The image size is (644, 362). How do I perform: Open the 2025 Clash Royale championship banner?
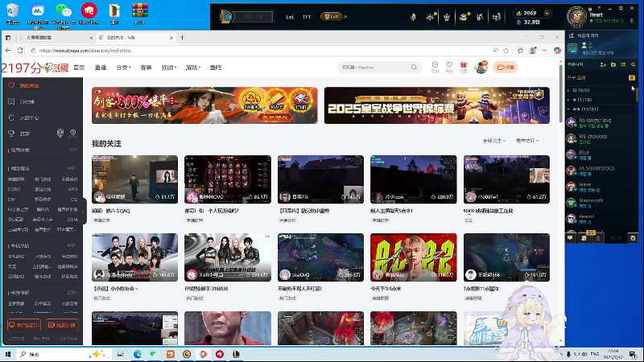click(437, 105)
